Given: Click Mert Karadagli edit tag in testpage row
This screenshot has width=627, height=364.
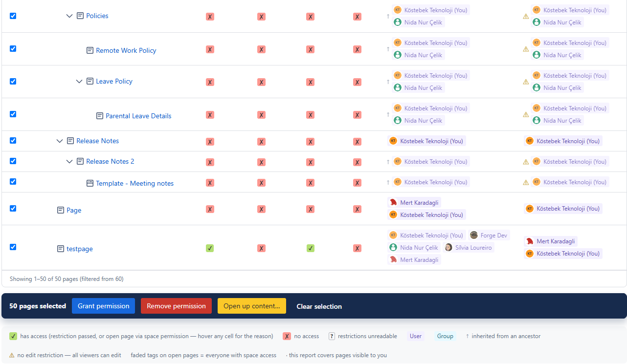Looking at the screenshot, I should click(x=551, y=241).
